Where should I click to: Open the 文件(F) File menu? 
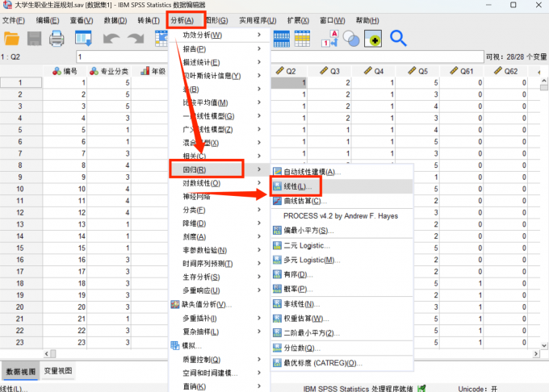tap(13, 20)
